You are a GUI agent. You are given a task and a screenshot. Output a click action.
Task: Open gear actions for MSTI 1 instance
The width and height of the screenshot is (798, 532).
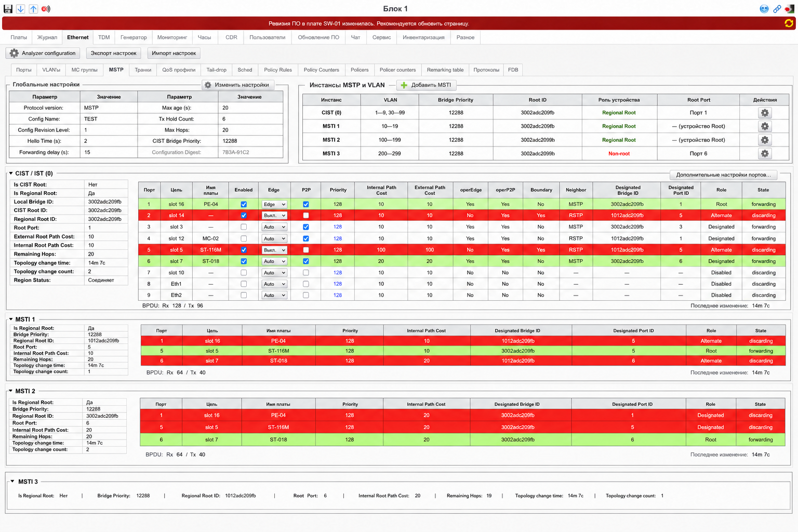click(x=765, y=126)
